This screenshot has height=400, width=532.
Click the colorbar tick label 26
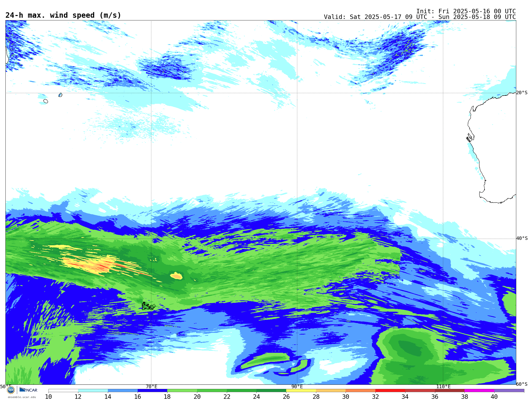point(286,397)
